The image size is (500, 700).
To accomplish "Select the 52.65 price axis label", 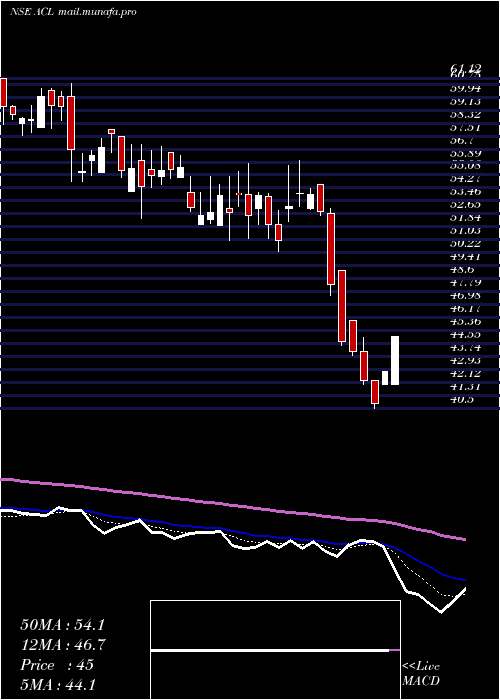I will (x=466, y=205).
